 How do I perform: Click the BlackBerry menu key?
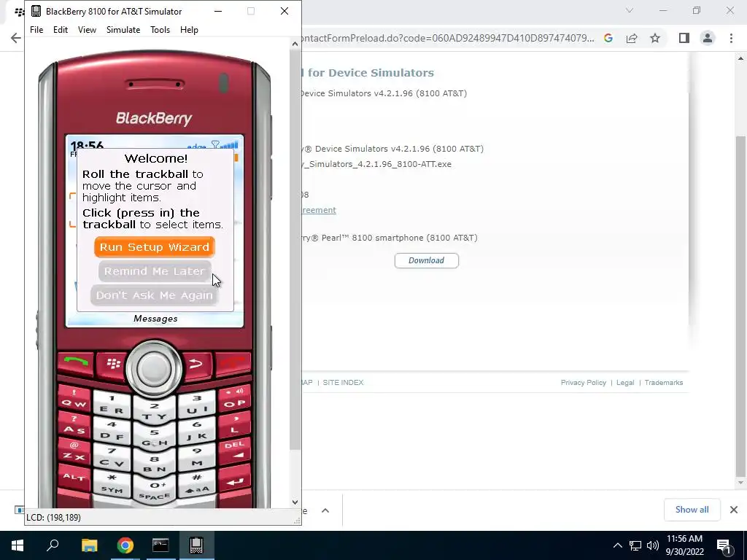click(x=113, y=365)
